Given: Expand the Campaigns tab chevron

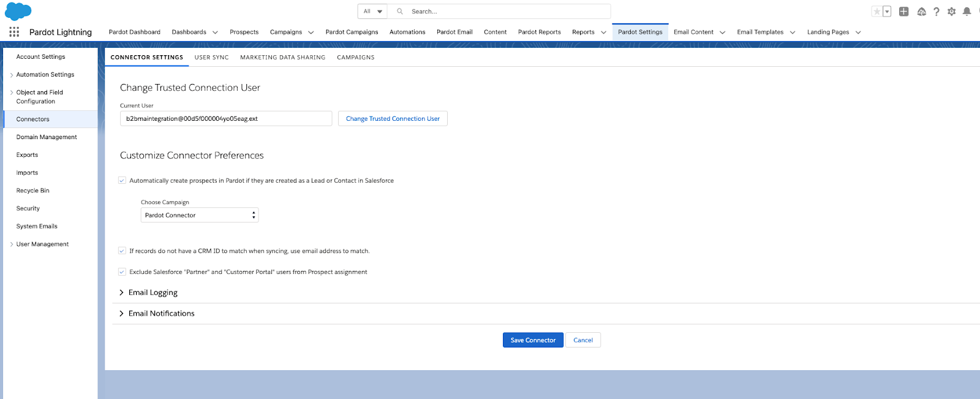Looking at the screenshot, I should pyautogui.click(x=311, y=32).
